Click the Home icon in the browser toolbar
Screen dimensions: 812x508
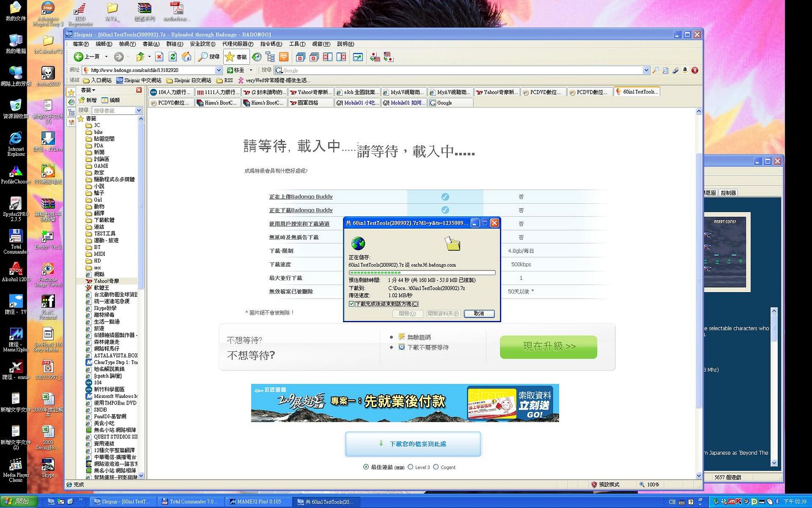[x=187, y=57]
